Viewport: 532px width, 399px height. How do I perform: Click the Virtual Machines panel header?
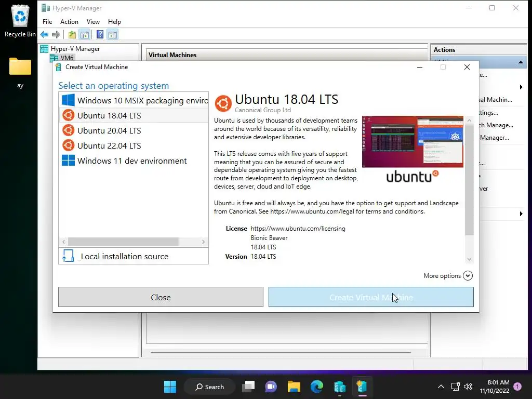287,55
